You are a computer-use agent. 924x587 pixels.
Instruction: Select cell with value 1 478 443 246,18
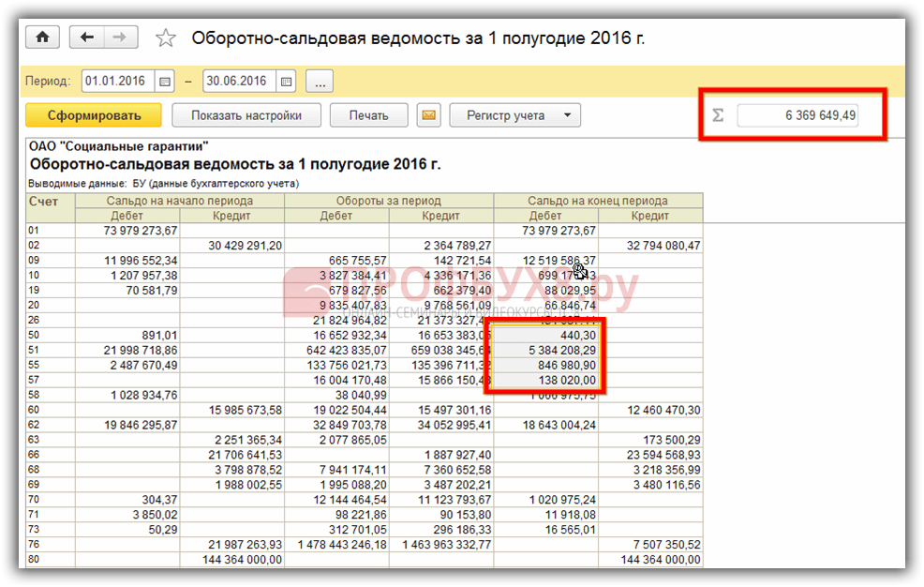336,545
